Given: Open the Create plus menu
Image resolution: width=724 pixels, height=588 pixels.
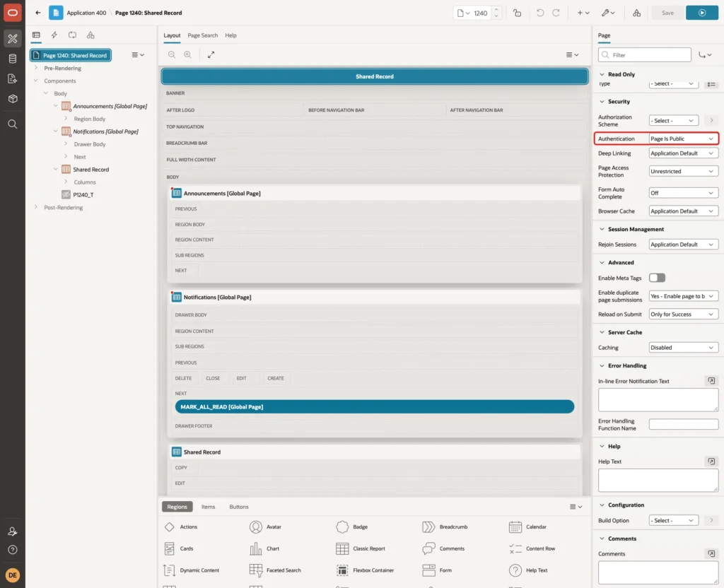Looking at the screenshot, I should point(583,13).
